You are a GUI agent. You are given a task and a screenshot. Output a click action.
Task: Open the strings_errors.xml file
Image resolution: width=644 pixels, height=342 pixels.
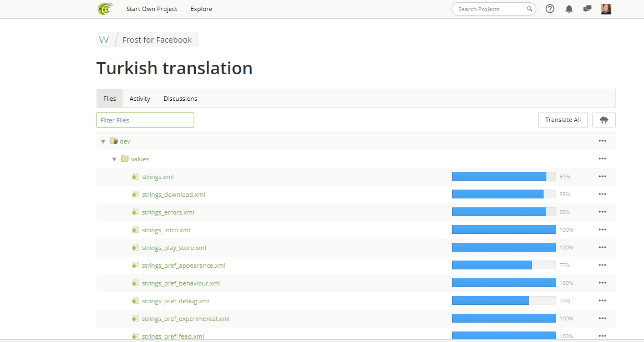click(x=168, y=212)
